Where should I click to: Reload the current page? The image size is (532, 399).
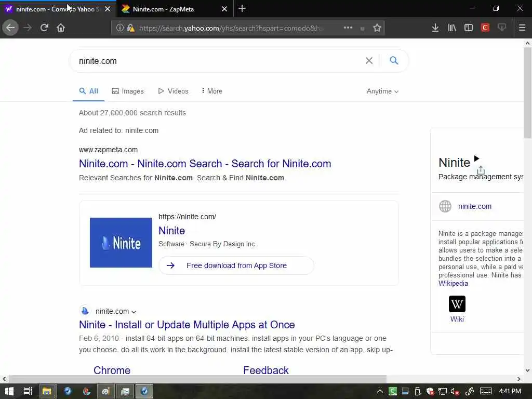point(44,28)
